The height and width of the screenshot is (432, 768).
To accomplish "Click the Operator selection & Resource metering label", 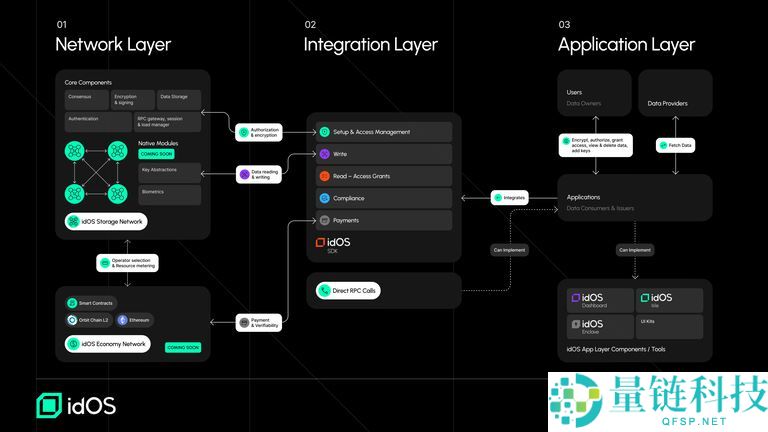I will pos(127,263).
